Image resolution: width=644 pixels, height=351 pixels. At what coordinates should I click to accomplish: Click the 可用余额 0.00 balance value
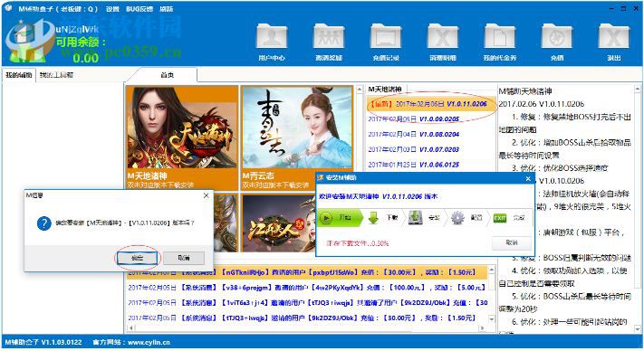[86, 58]
